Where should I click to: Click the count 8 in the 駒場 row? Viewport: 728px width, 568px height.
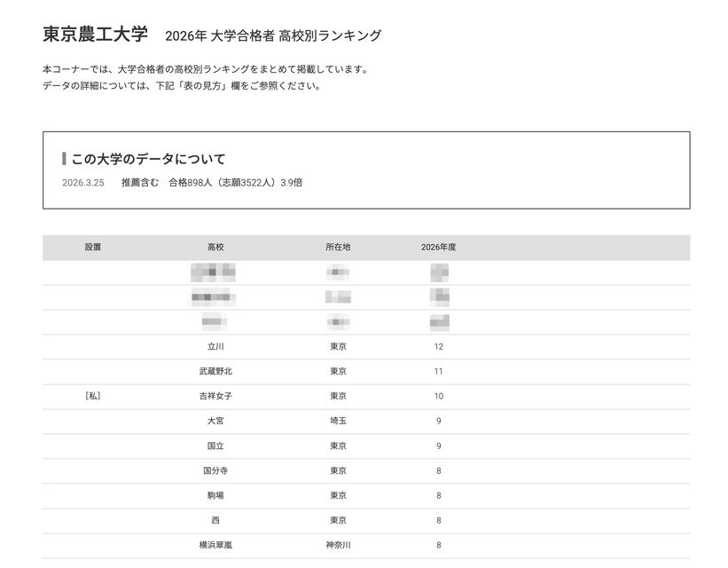point(439,495)
